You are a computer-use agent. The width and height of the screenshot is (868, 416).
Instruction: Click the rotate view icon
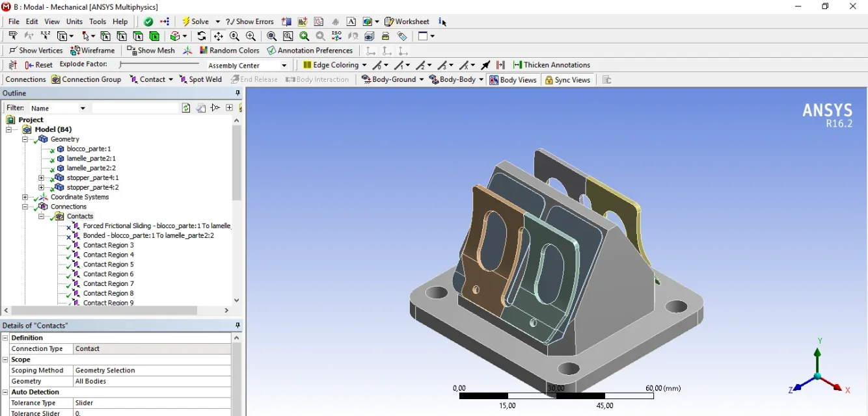pos(202,36)
